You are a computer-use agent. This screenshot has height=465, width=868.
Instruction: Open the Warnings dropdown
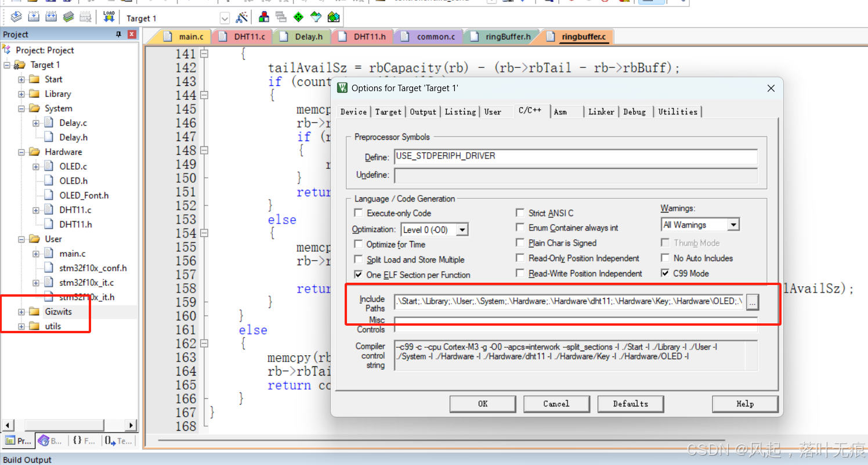735,224
